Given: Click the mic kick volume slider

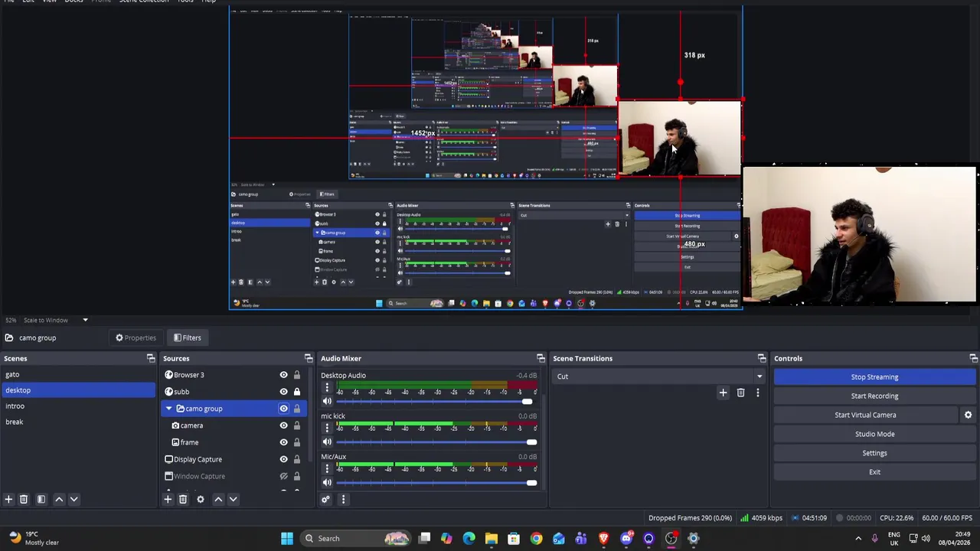Looking at the screenshot, I should 436,442.
